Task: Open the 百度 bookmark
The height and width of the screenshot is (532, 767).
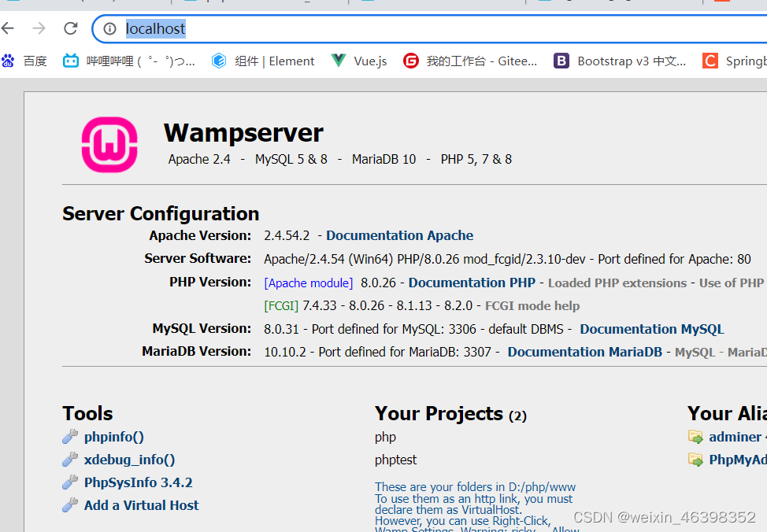Action: pos(35,61)
